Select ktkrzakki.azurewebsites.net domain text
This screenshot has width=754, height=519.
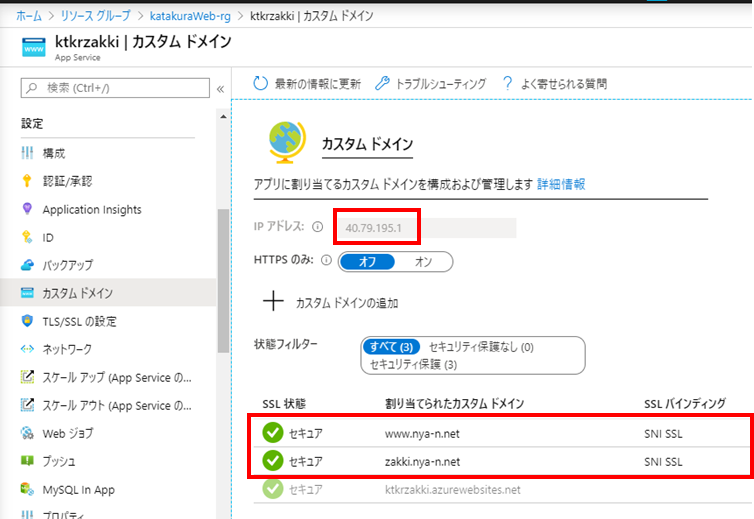click(452, 490)
